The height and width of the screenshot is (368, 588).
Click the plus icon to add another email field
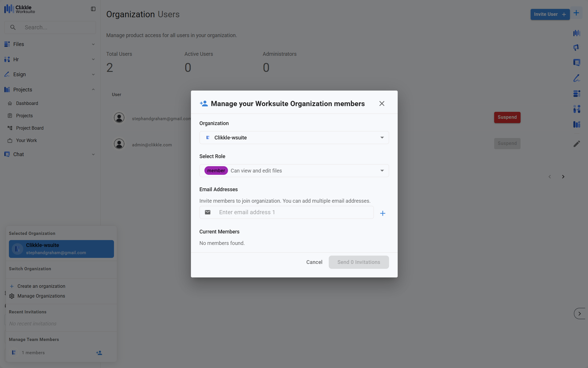pos(382,213)
